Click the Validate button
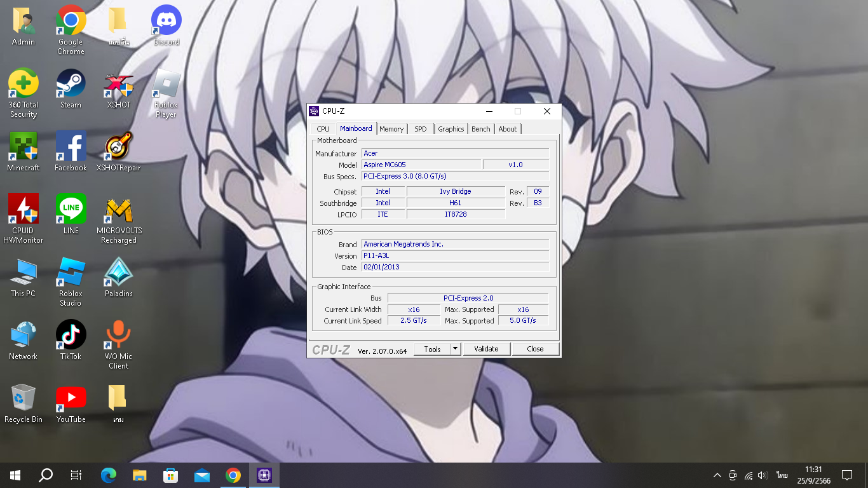This screenshot has width=868, height=488. [x=486, y=349]
